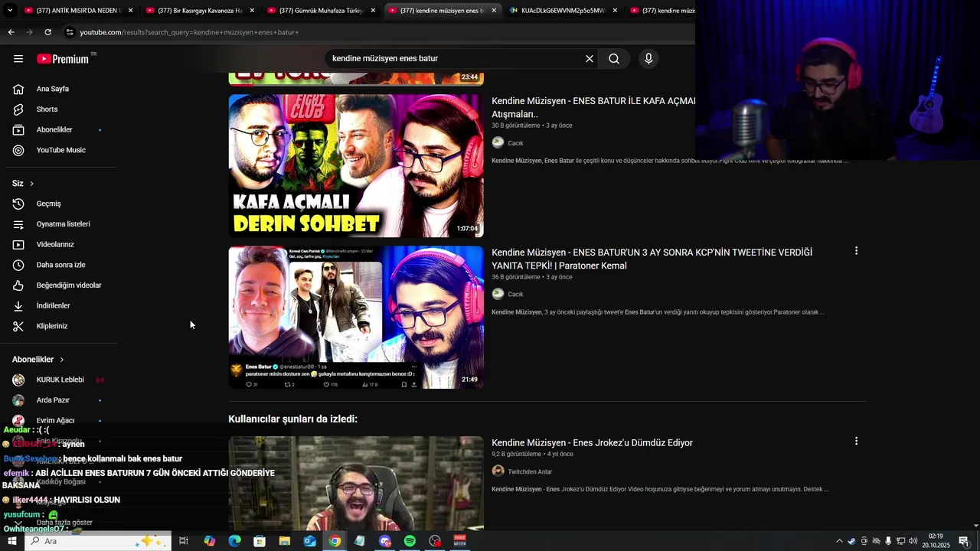The height and width of the screenshot is (551, 980).
Task: Clear the search box with X
Action: [590, 59]
